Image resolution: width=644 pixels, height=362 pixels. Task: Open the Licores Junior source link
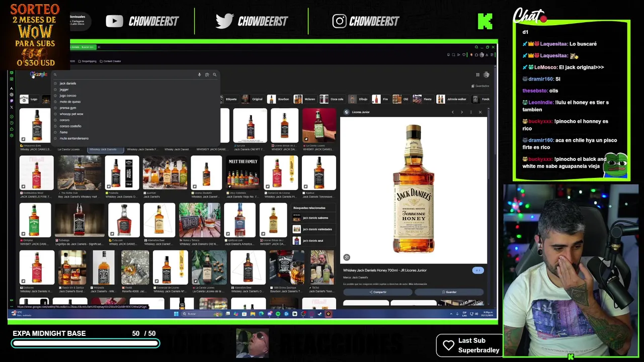[358, 112]
